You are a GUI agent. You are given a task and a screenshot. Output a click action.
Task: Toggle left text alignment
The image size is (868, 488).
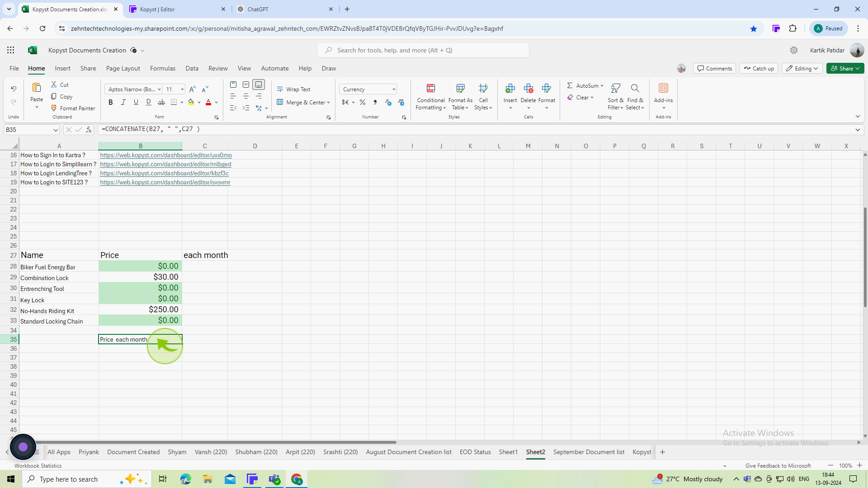pos(233,96)
